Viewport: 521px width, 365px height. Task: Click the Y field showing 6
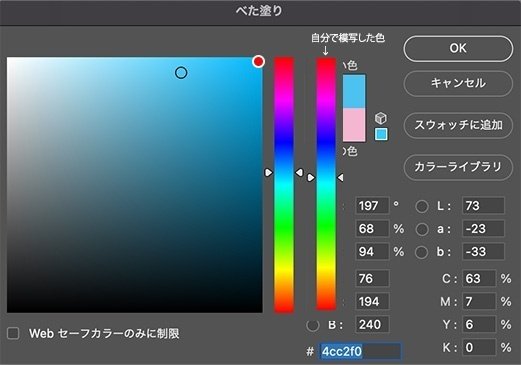point(479,324)
